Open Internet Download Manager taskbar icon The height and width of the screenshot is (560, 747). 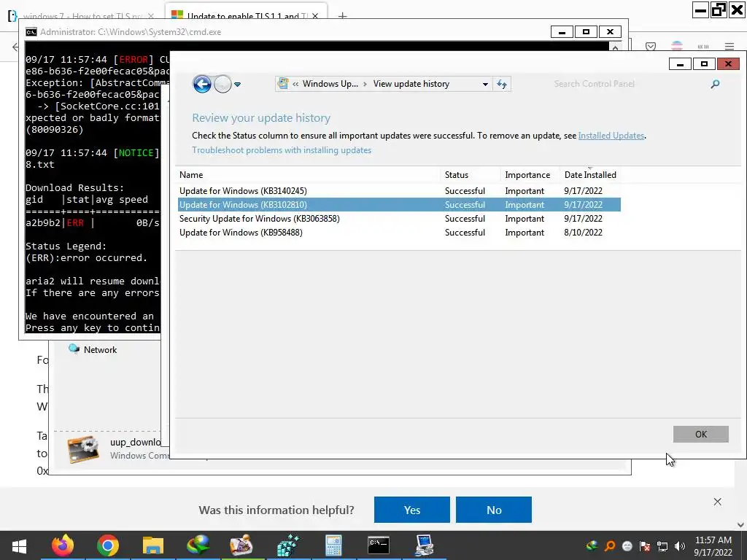click(x=198, y=545)
